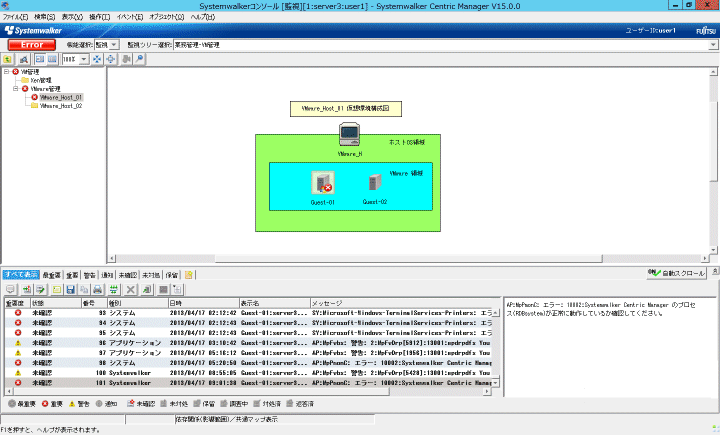The height and width of the screenshot is (435, 720).
Task: Click the map horizontal scrollbar thumb
Action: pyautogui.click(x=409, y=259)
